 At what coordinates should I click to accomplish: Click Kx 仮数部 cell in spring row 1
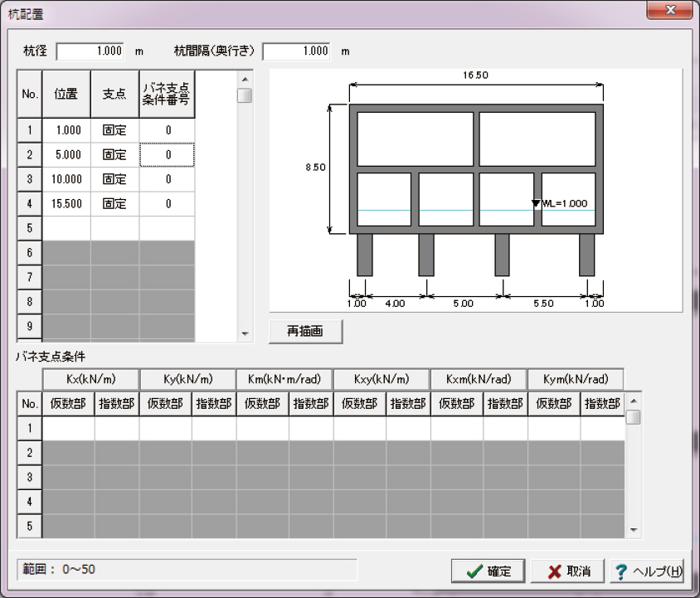click(x=68, y=428)
